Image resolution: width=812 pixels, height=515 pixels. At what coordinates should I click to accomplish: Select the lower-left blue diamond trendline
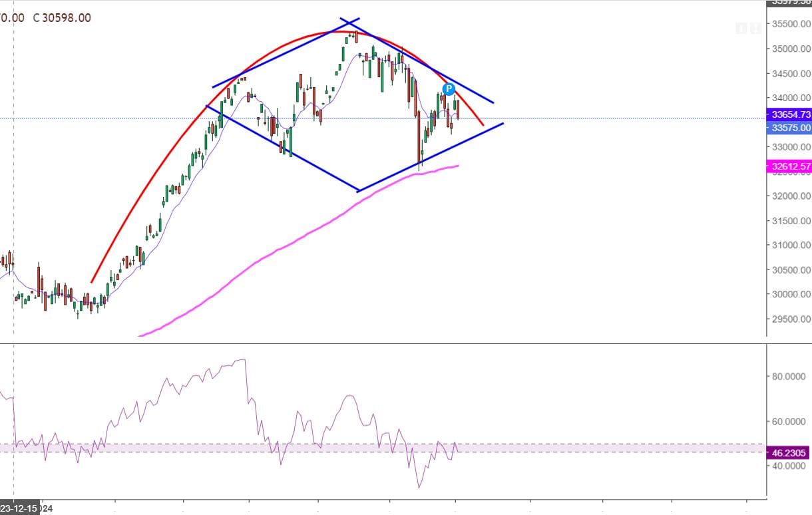coord(283,149)
